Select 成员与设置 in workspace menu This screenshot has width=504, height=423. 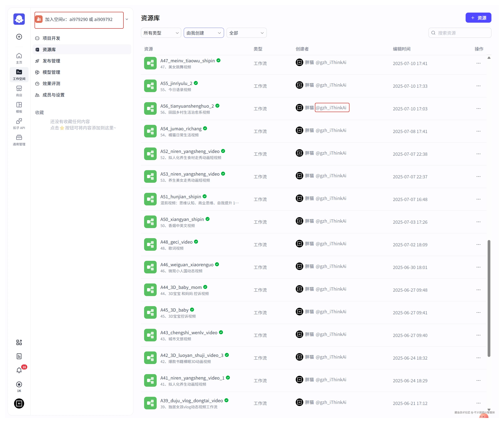[x=82, y=95]
